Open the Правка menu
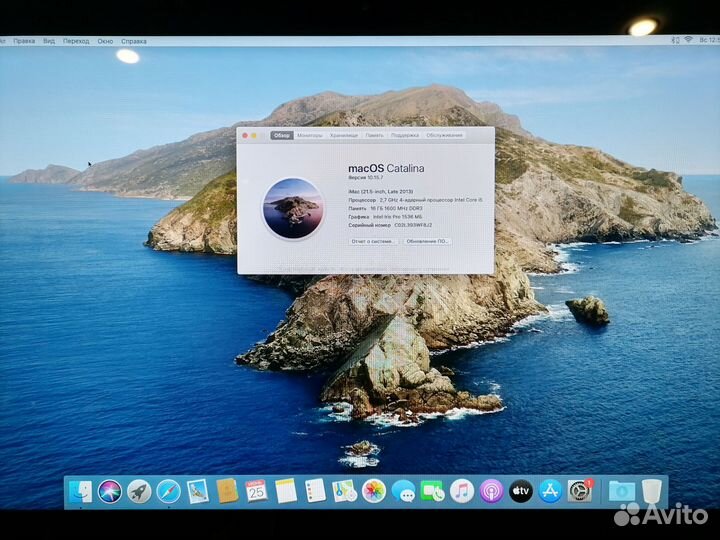The height and width of the screenshot is (540, 720). point(24,41)
